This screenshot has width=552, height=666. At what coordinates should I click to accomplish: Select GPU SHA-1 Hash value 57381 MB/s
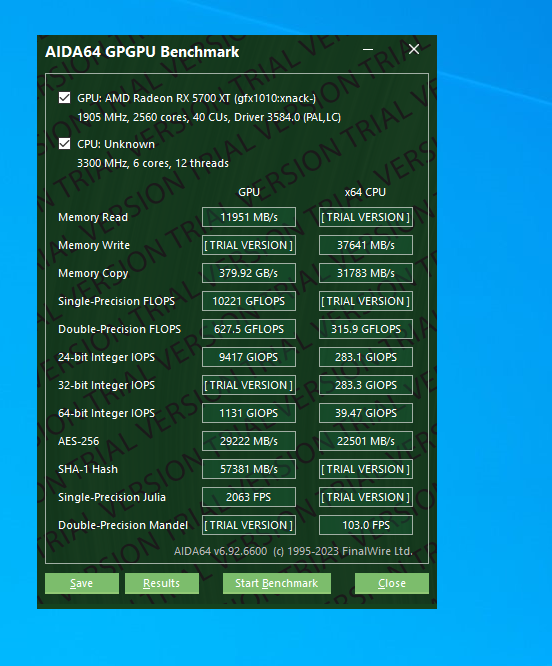pos(249,469)
